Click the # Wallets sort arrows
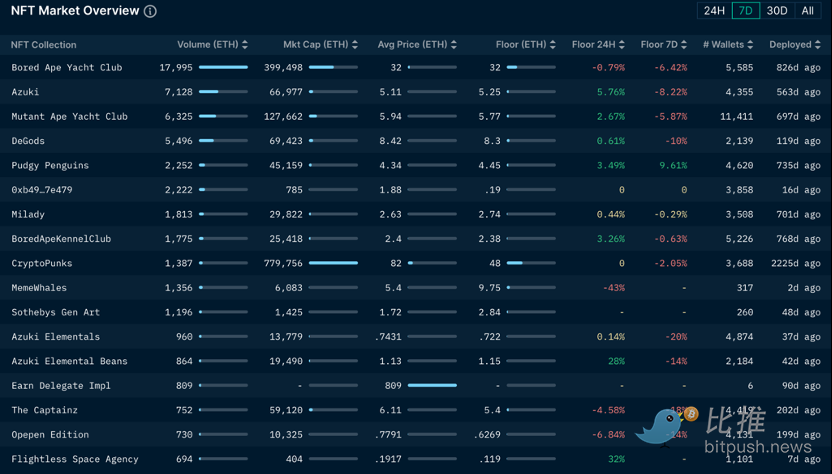This screenshot has height=474, width=832. [751, 45]
